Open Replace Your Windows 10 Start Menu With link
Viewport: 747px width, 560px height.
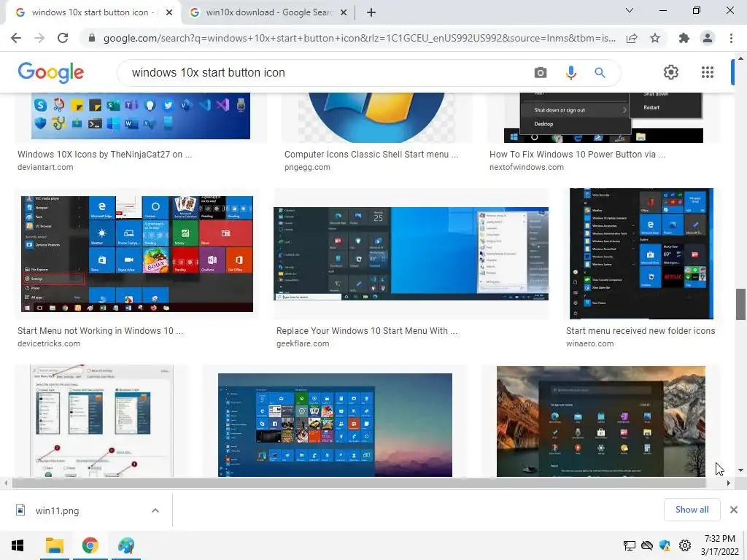(x=367, y=330)
